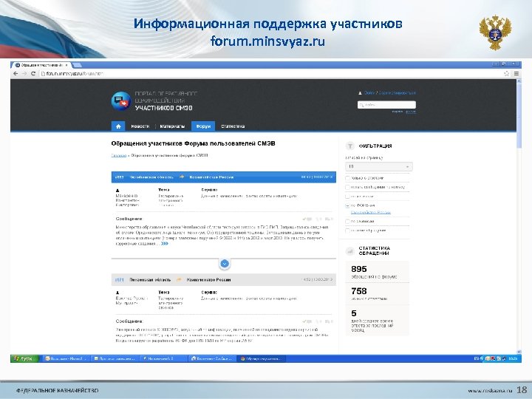532x399 pixels.
Task: Click the 758 answered statistic number
Action: click(359, 291)
